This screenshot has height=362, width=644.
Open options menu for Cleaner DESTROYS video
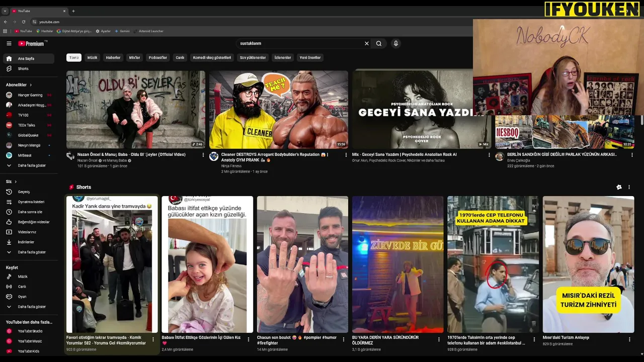(x=346, y=155)
